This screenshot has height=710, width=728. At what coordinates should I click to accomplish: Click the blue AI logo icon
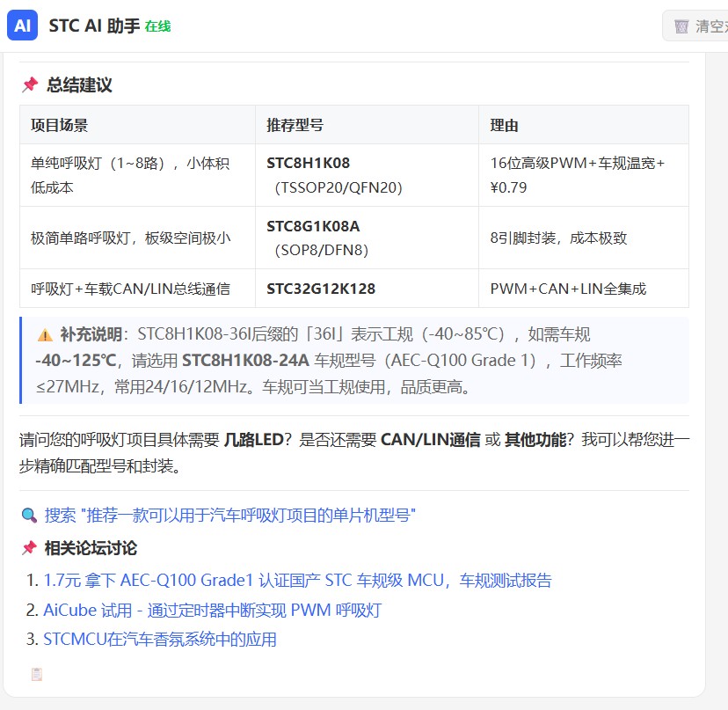point(22,26)
